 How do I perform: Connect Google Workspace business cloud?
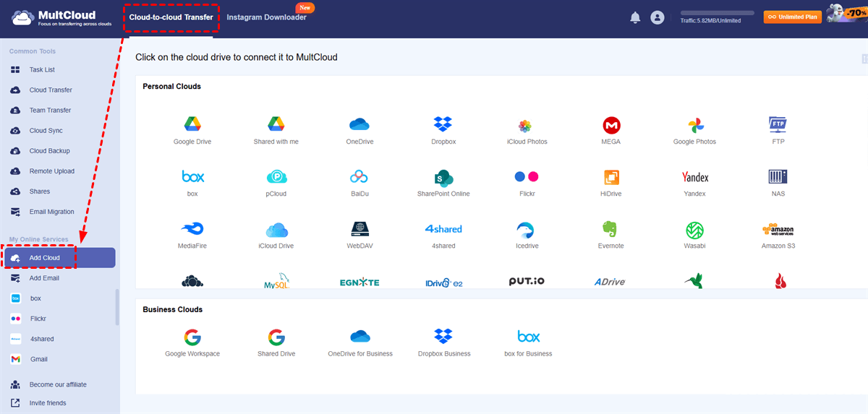192,342
